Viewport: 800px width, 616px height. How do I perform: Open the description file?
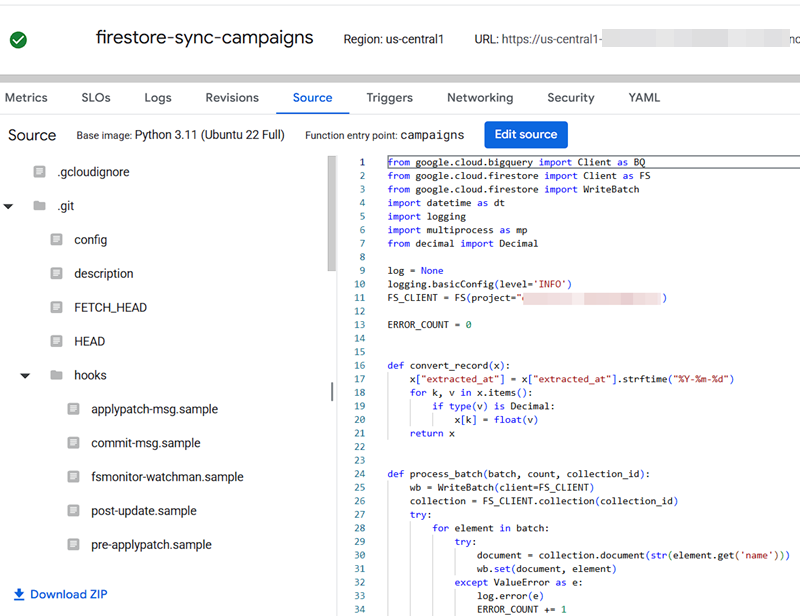tap(104, 274)
